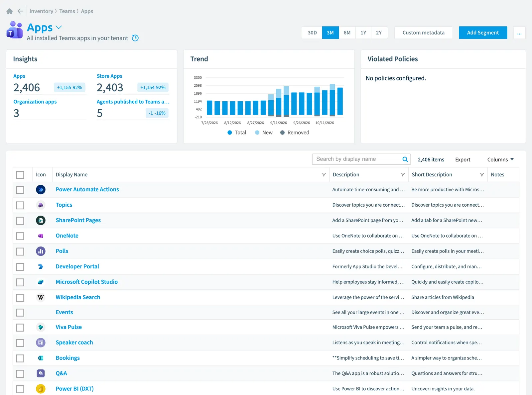
Task: Click the Power Automate Actions app icon
Action: click(41, 190)
